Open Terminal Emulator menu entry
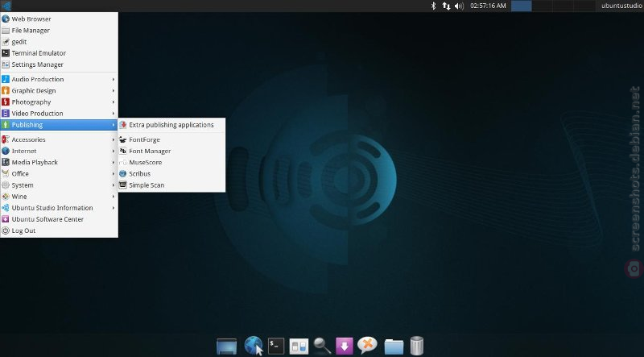This screenshot has width=644, height=357. point(59,53)
